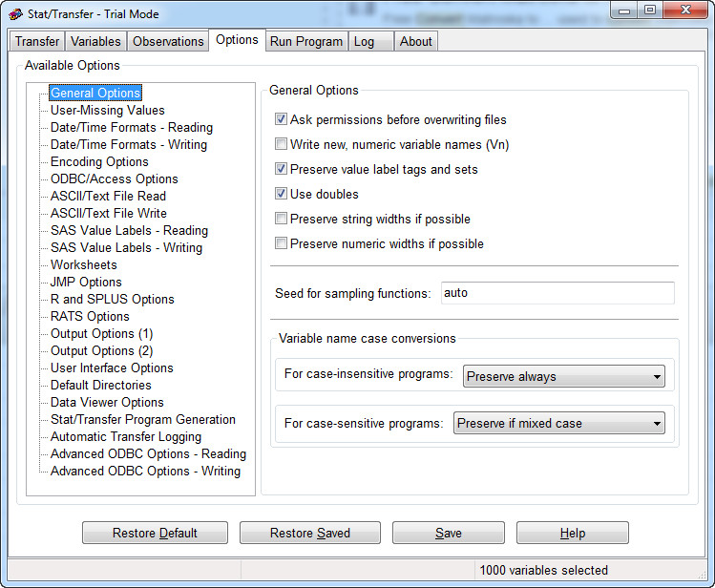The width and height of the screenshot is (715, 588).
Task: Open the About tab
Action: (x=416, y=41)
